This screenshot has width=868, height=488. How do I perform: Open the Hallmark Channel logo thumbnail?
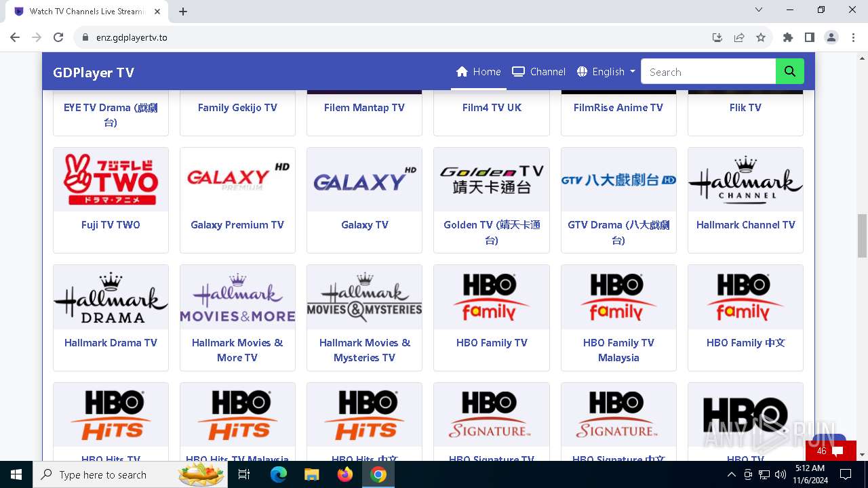(x=745, y=180)
